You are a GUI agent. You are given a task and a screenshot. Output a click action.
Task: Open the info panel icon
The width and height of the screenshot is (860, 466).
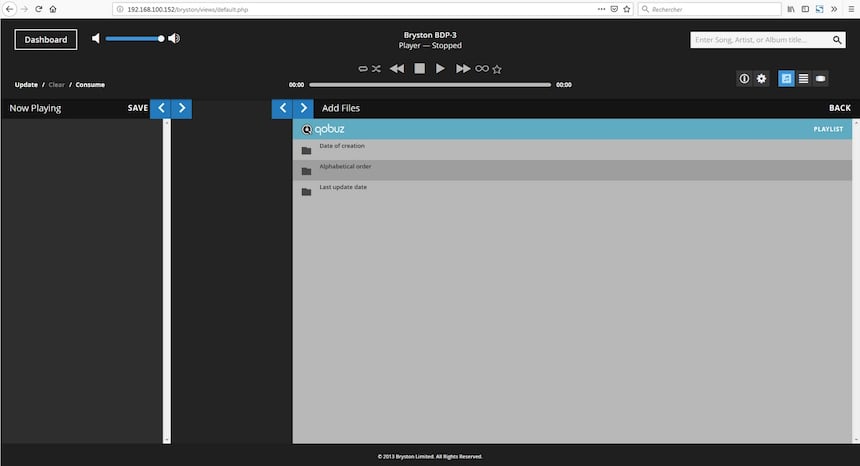click(744, 79)
